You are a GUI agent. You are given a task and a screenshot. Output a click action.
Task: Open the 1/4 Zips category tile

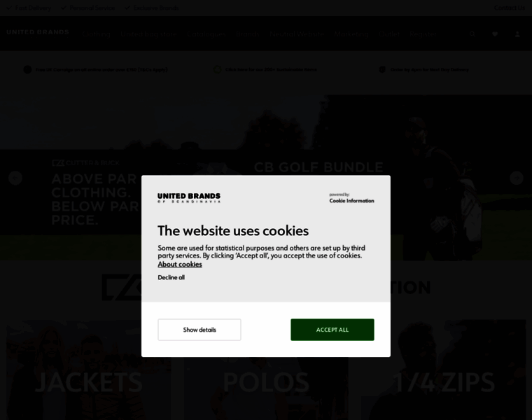(443, 370)
